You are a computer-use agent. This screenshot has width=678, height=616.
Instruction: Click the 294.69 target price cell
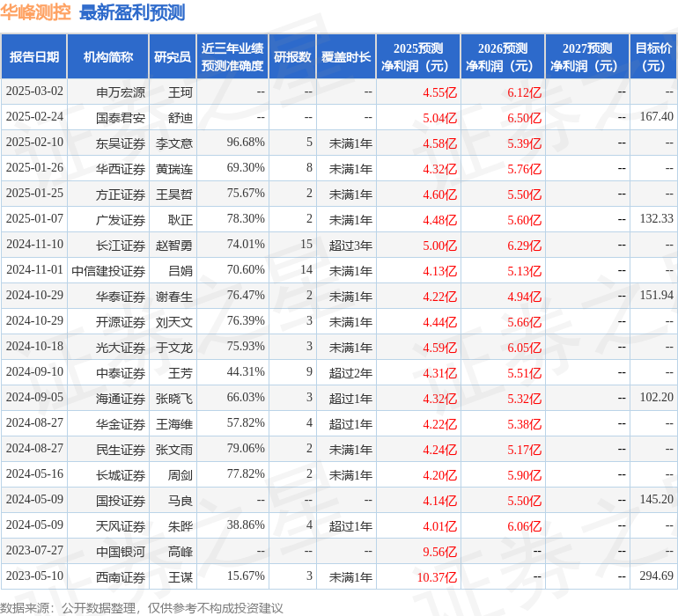(x=656, y=576)
